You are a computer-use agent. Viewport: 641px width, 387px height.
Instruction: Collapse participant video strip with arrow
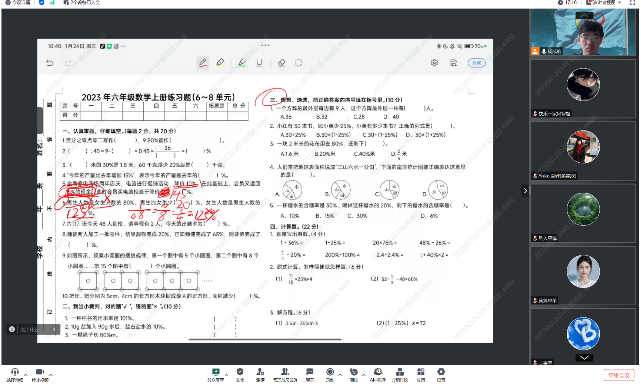[525, 190]
